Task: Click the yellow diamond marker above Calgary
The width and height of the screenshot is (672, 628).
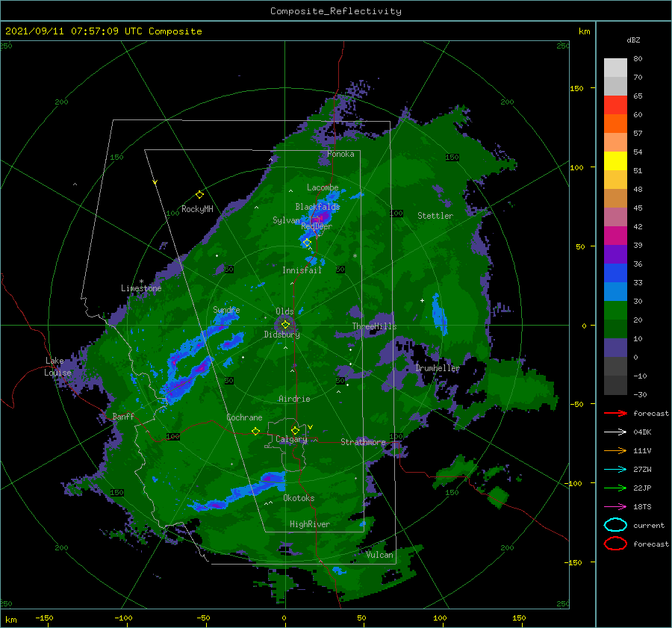Action: [x=295, y=430]
